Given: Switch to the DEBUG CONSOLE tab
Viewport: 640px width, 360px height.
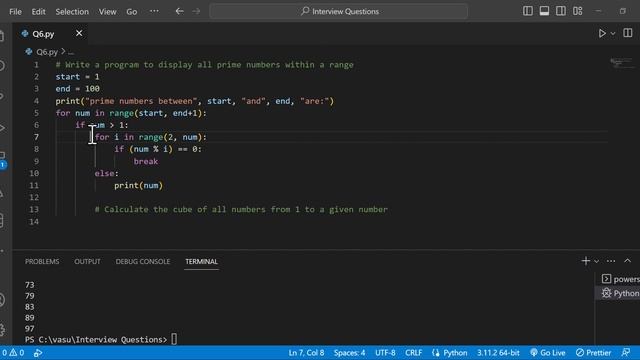Looking at the screenshot, I should (142, 261).
